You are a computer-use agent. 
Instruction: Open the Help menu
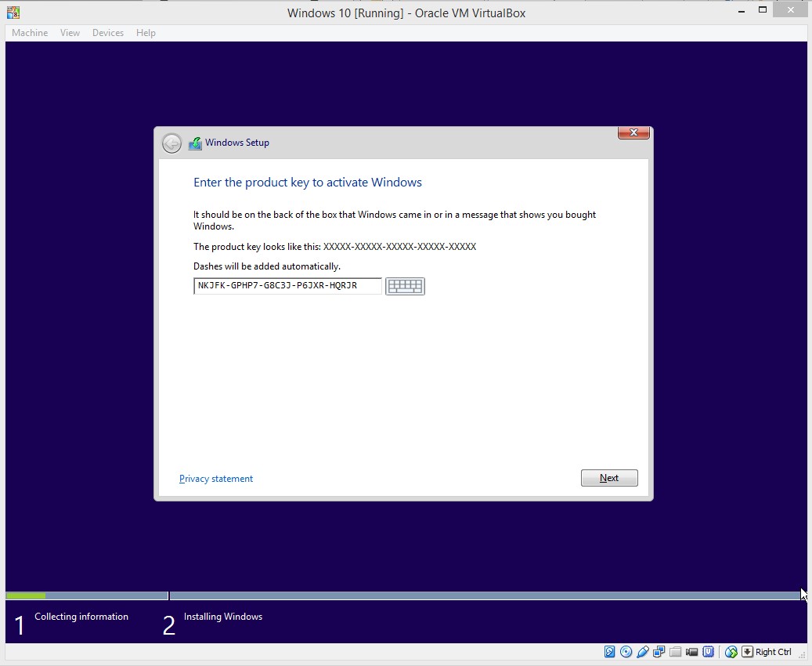pos(146,33)
